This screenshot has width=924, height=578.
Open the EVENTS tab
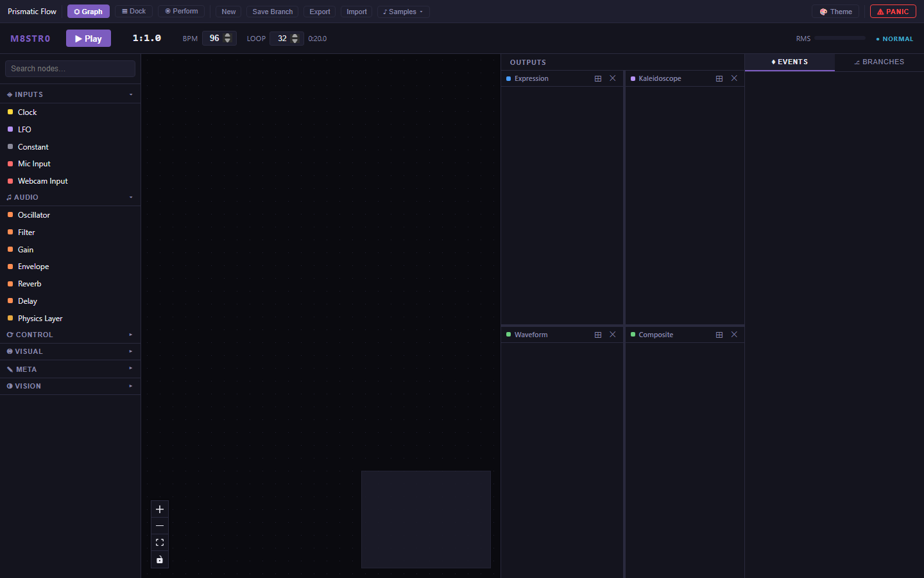[x=790, y=62]
